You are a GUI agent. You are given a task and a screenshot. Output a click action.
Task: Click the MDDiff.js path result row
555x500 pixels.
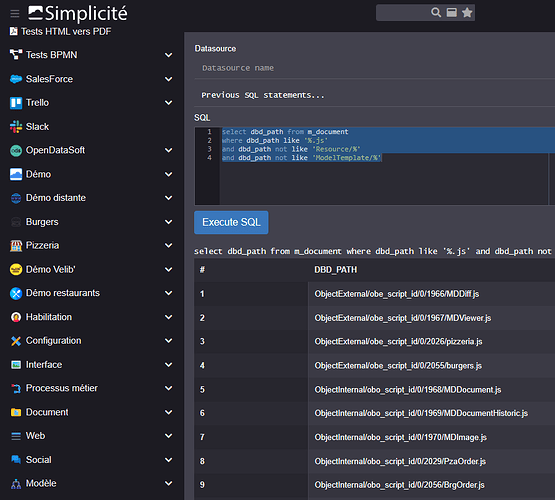click(x=374, y=294)
